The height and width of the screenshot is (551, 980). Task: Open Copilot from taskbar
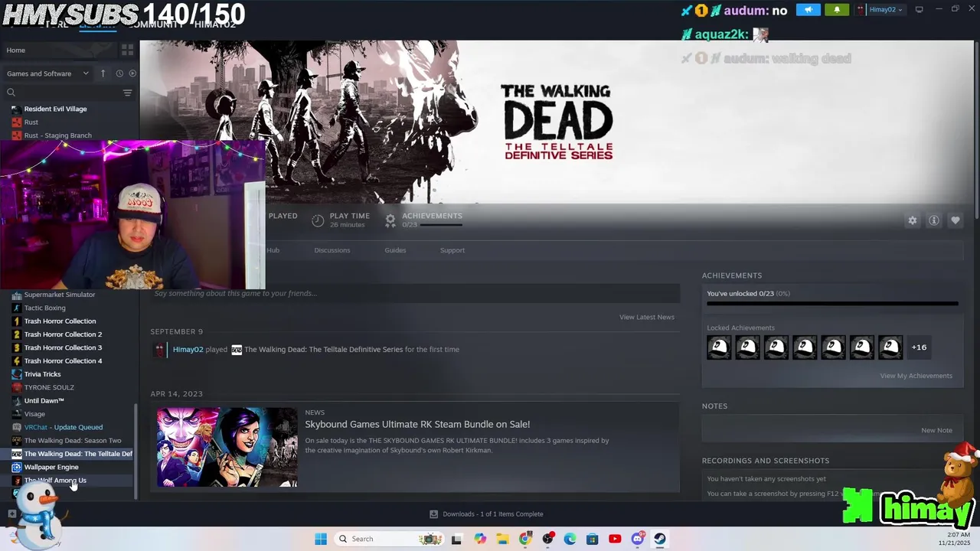(x=480, y=539)
